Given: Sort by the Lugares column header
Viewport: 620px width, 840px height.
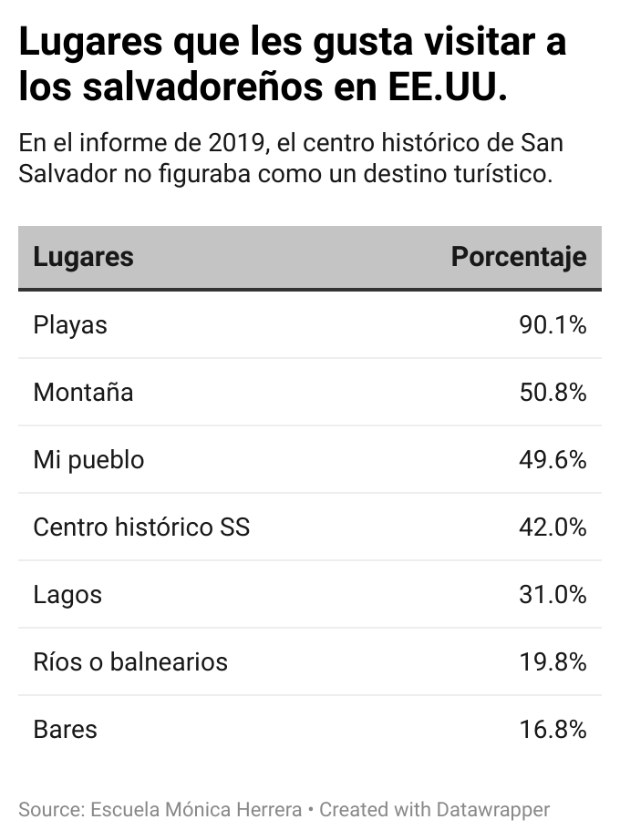Looking at the screenshot, I should click(x=84, y=258).
